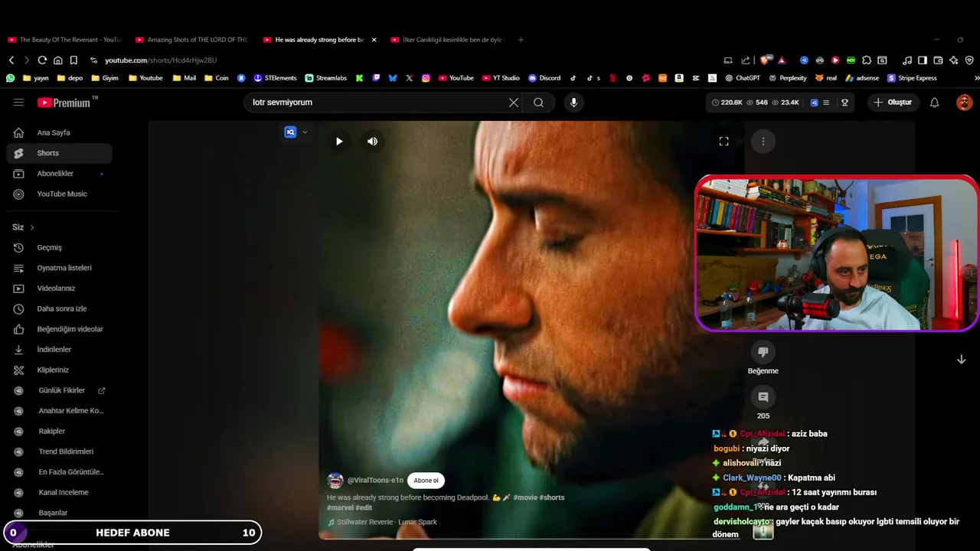Mute the Shorts video volume

click(x=372, y=141)
